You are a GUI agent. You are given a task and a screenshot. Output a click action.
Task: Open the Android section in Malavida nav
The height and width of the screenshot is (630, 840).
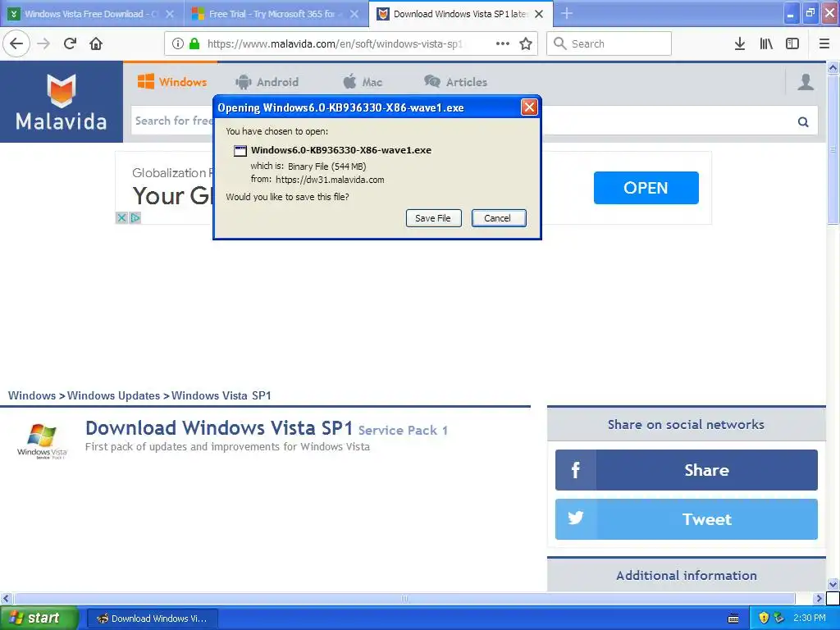(267, 82)
